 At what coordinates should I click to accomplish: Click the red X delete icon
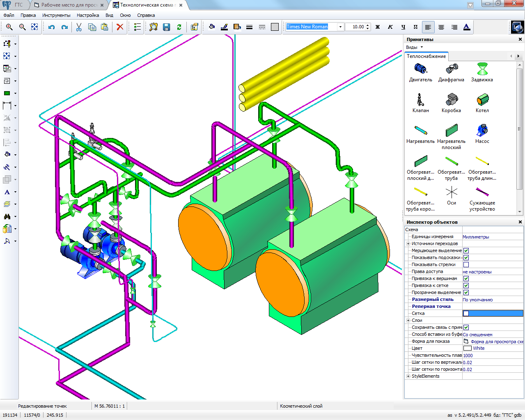(x=120, y=27)
